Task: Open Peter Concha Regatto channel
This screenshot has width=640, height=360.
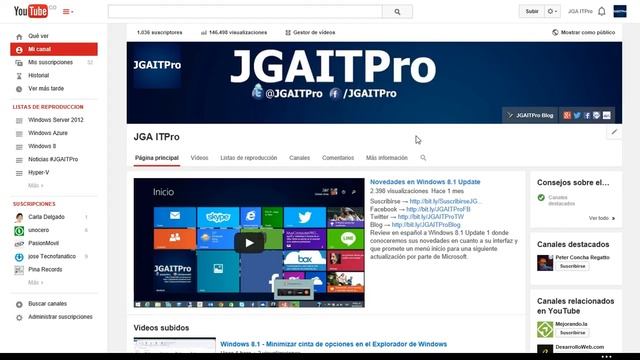Action: 582,258
